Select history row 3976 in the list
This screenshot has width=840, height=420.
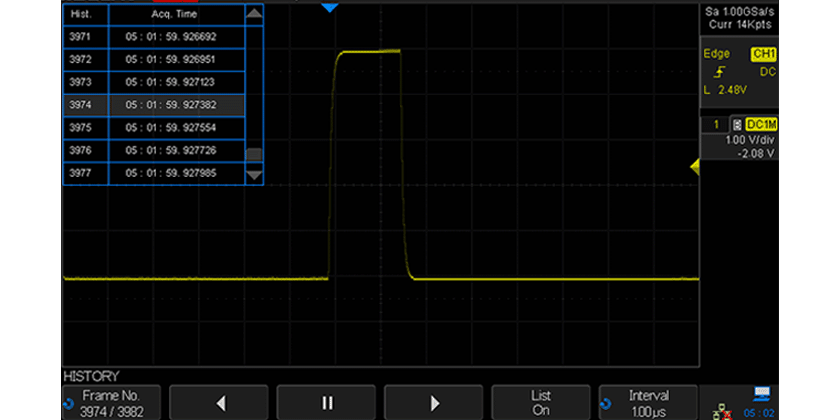(x=153, y=150)
